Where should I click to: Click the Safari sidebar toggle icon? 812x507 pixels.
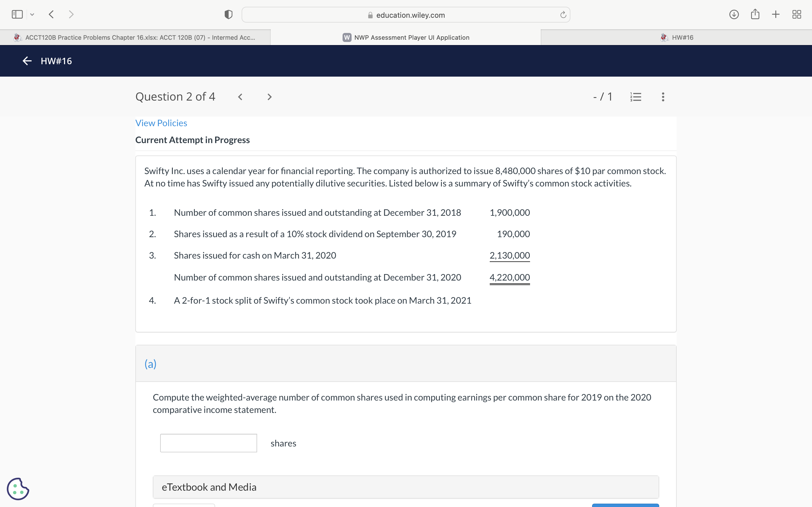pyautogui.click(x=17, y=14)
